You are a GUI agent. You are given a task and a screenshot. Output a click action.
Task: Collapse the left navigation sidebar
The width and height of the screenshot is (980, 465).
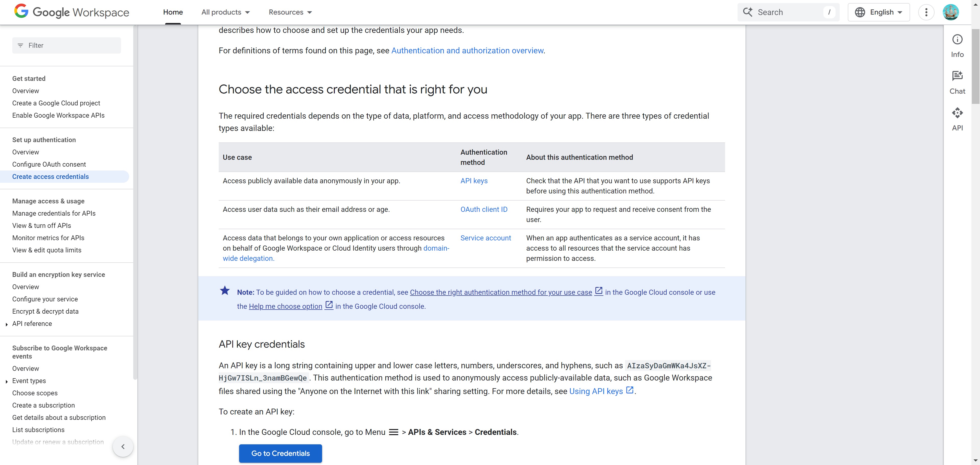pos(123,446)
